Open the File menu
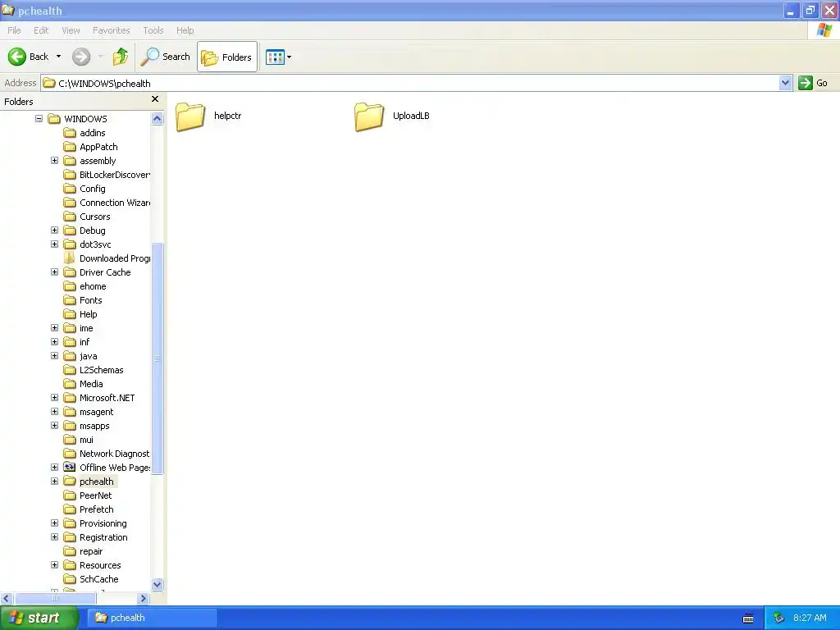This screenshot has width=840, height=630. click(15, 30)
